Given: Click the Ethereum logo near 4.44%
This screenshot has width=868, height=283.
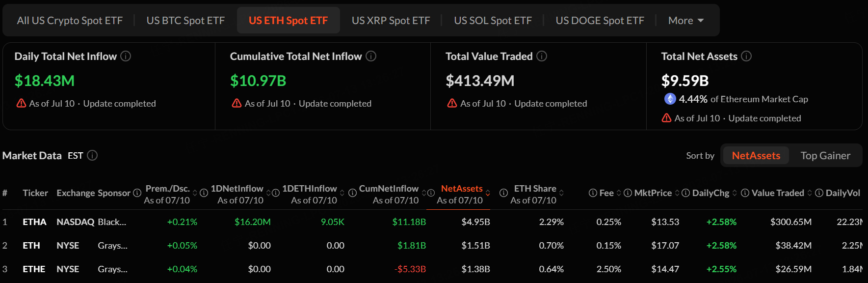Looking at the screenshot, I should click(x=670, y=99).
